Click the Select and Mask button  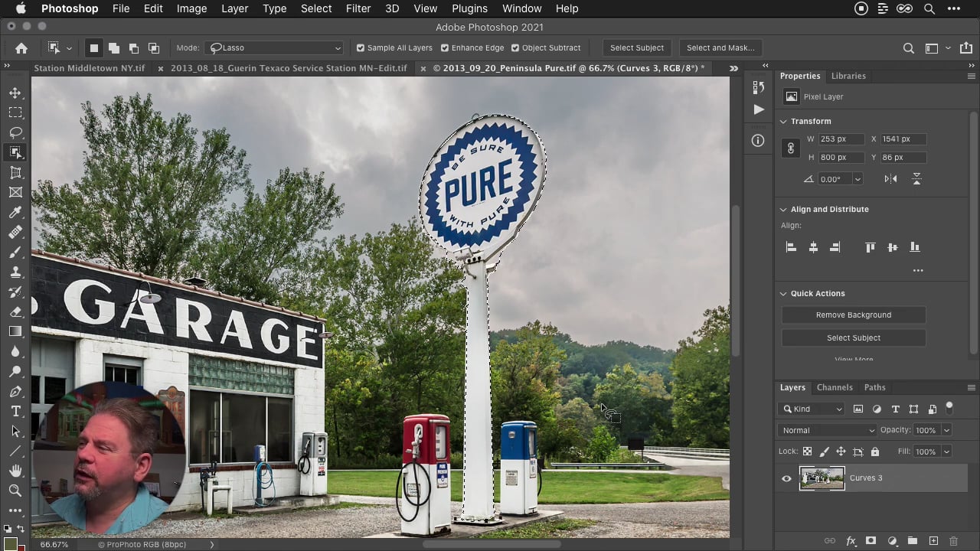coord(720,47)
